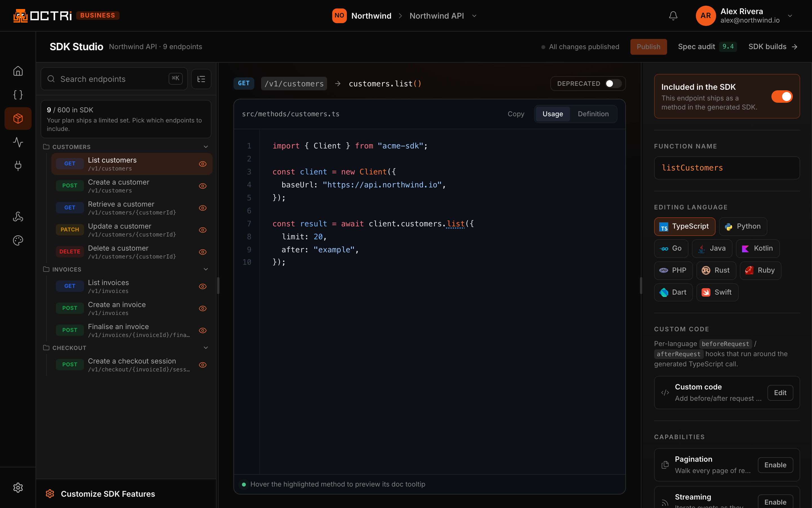This screenshot has height=508, width=812.
Task: Grab the panel resize handle right of code editor
Action: [x=641, y=286]
